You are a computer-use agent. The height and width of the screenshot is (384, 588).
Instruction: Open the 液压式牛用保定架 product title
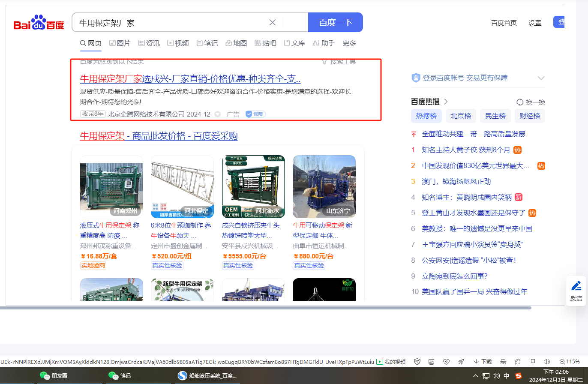(x=110, y=231)
